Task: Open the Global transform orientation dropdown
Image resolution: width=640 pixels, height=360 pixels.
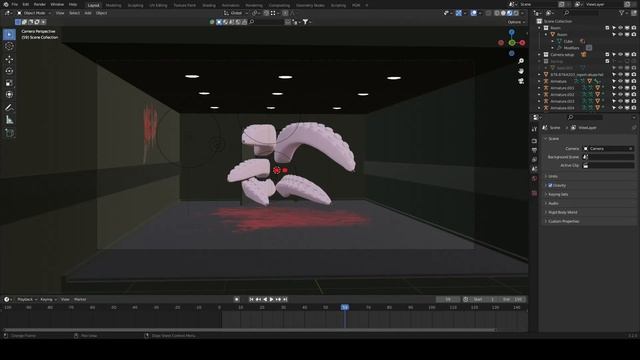Action: click(x=236, y=13)
